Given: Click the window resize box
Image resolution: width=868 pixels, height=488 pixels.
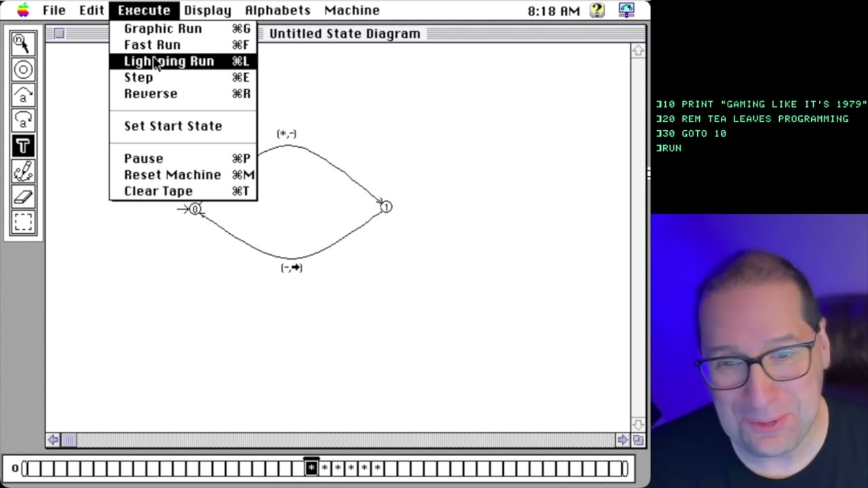Looking at the screenshot, I should (x=637, y=440).
